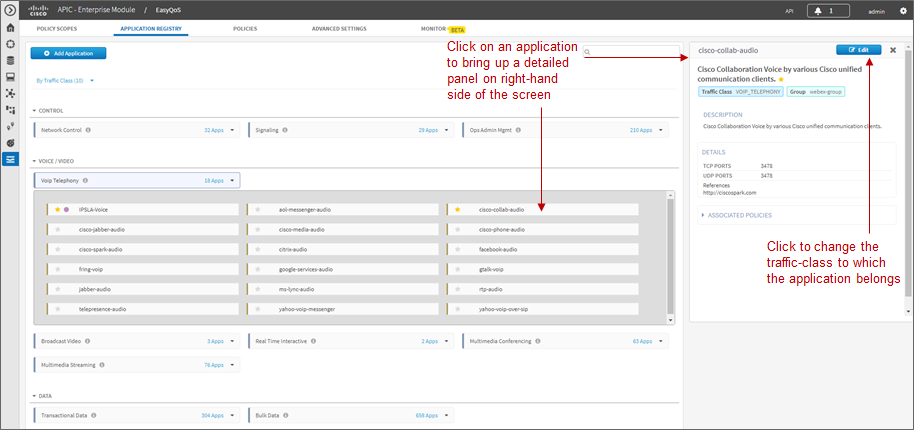The width and height of the screenshot is (915, 430).
Task: Click the notifications bell icon
Action: pos(819,11)
